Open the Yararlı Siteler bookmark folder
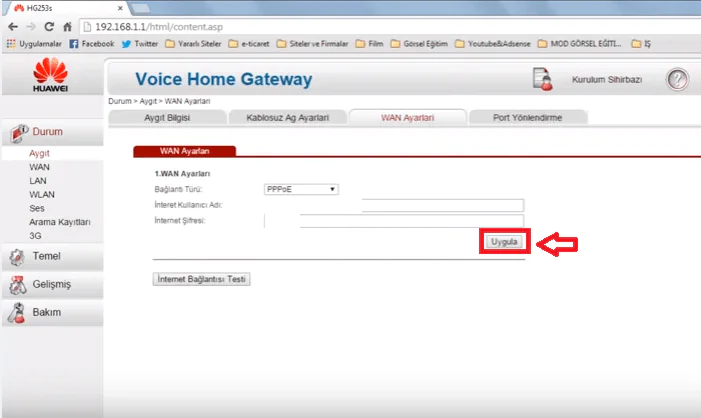 [x=193, y=44]
